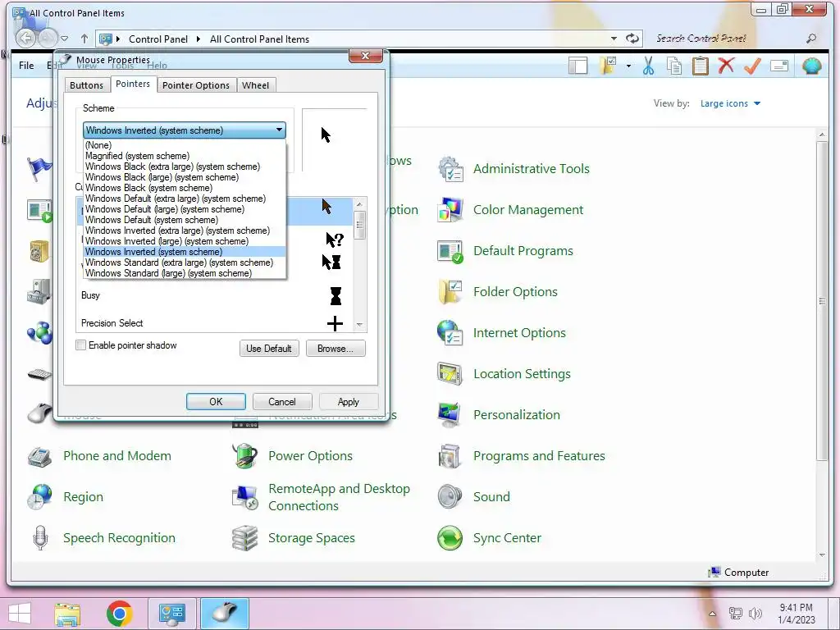Click the Browse... button

pyautogui.click(x=336, y=348)
